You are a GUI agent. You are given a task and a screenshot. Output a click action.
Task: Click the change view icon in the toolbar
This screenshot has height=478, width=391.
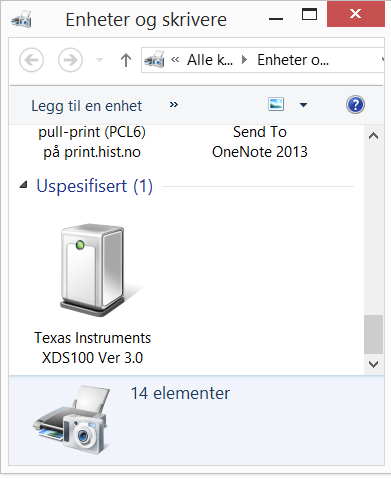tap(276, 105)
